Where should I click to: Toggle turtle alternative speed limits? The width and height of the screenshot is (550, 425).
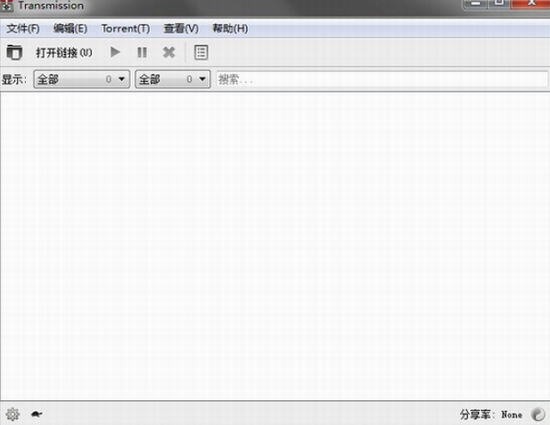click(x=36, y=414)
